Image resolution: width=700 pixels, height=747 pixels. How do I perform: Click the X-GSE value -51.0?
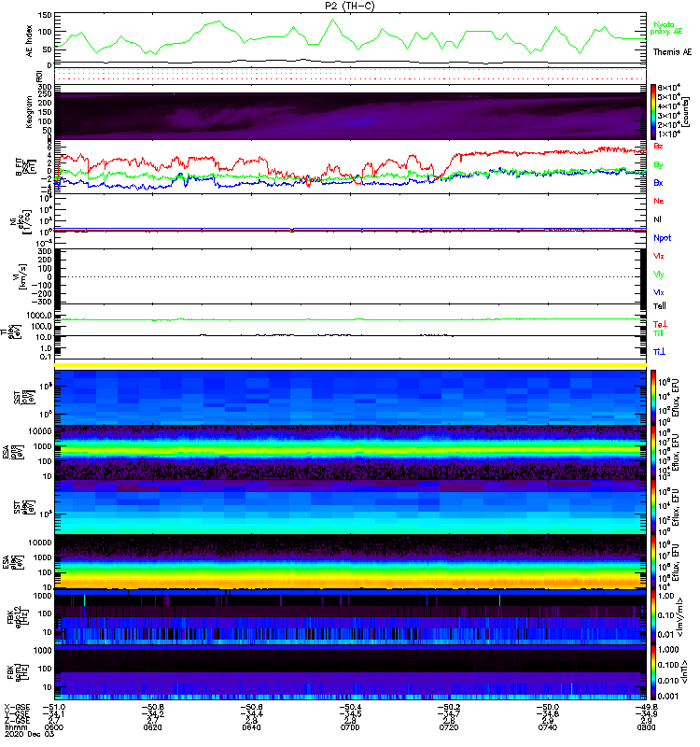(54, 708)
